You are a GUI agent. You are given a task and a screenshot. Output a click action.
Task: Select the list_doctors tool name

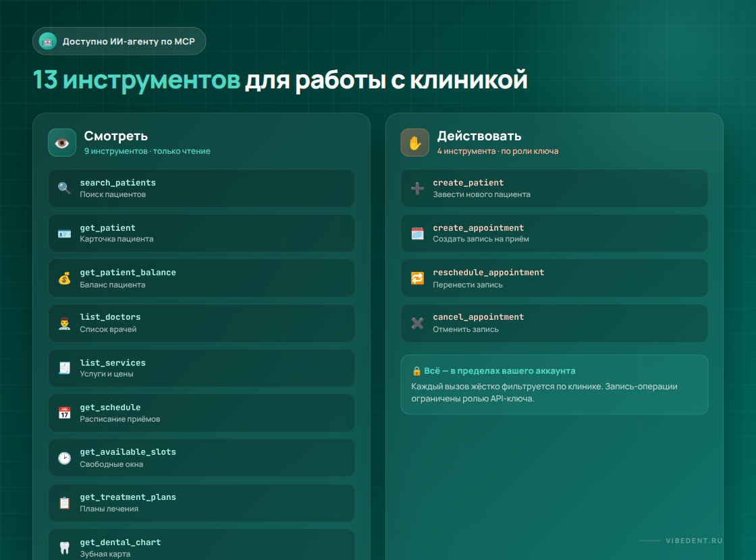tap(110, 316)
